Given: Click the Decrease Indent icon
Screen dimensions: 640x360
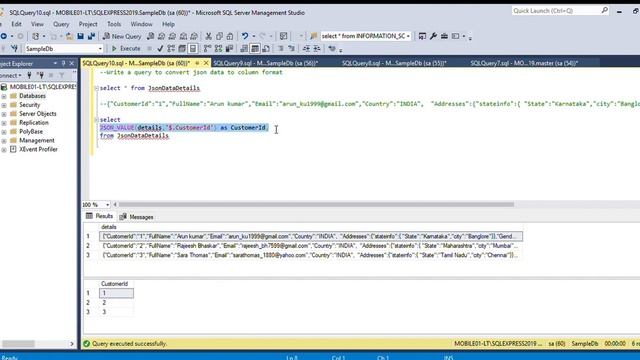Looking at the screenshot, I should (307, 49).
